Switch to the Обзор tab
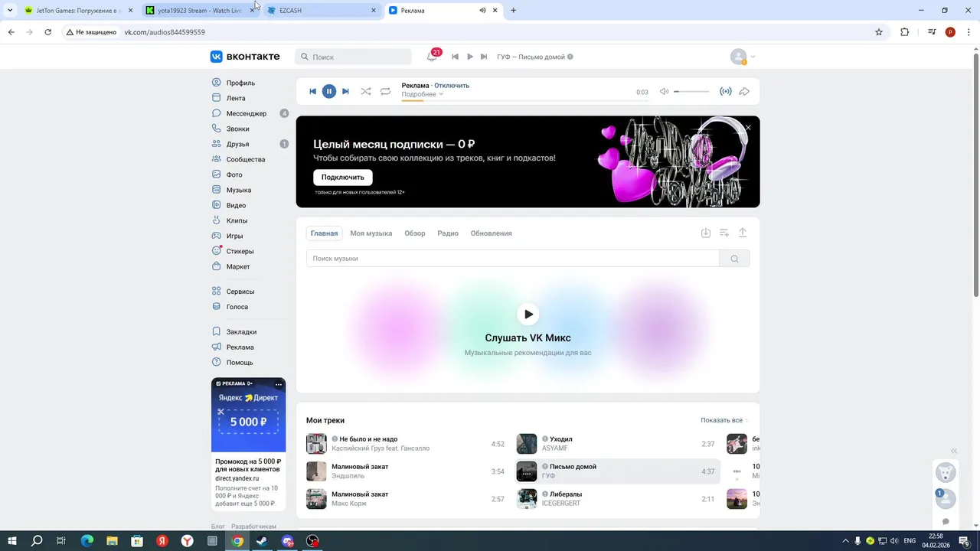980x551 pixels. coord(415,233)
